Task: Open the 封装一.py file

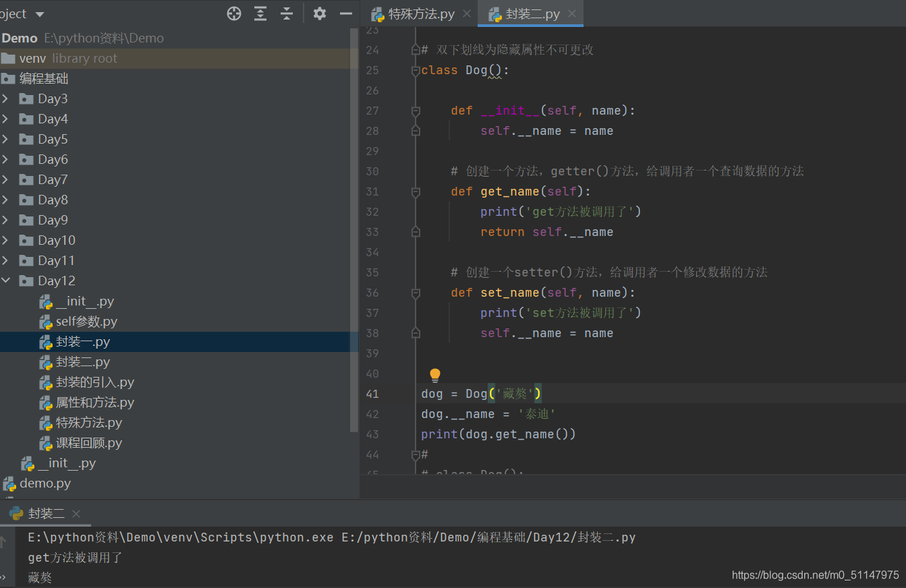Action: coord(83,342)
